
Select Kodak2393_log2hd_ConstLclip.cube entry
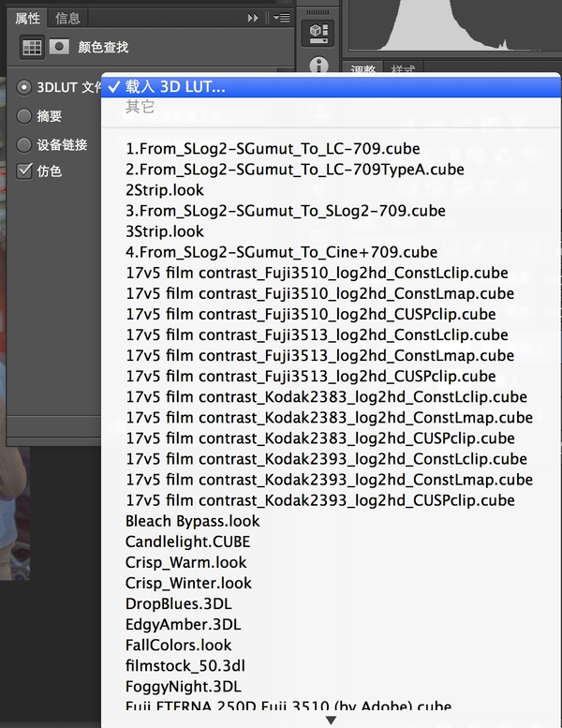tap(331, 459)
